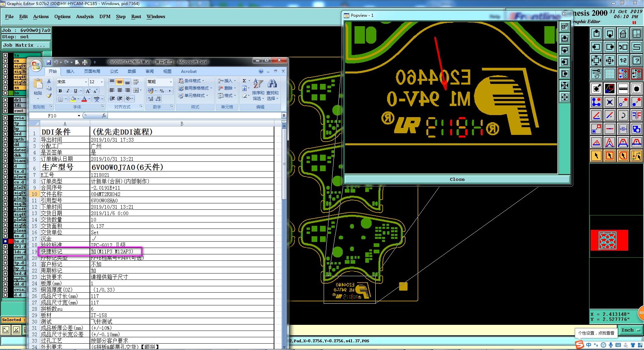The height and width of the screenshot is (350, 644).
Task: Open the number format dropdown 常规
Action: (171, 82)
